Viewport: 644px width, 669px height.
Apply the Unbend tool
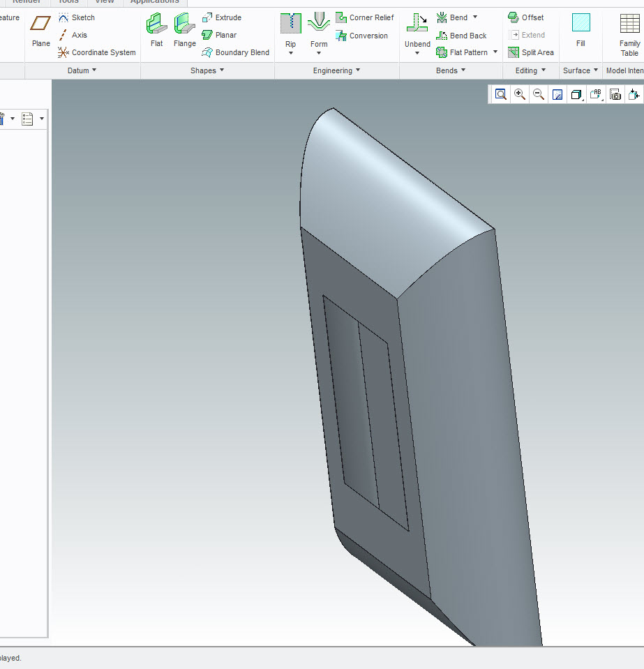tap(417, 29)
